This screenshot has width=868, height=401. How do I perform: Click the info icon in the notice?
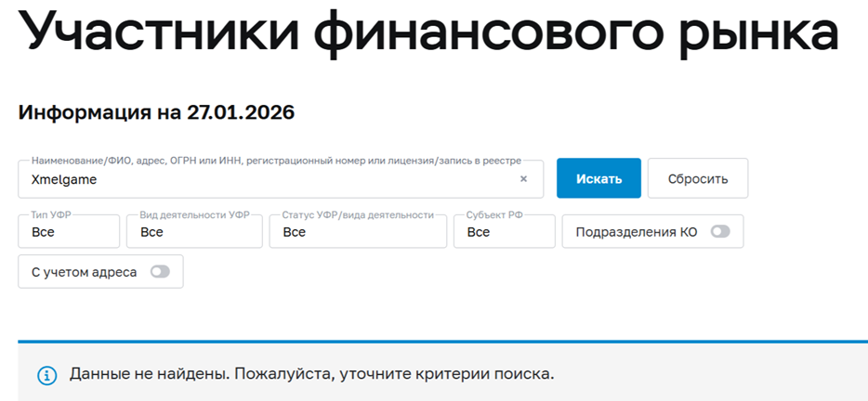point(46,375)
